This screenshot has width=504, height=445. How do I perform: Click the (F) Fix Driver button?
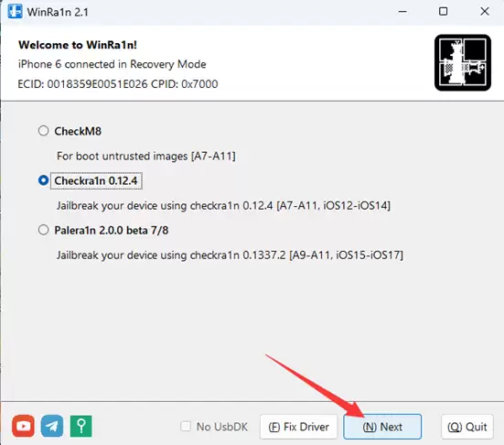(298, 427)
